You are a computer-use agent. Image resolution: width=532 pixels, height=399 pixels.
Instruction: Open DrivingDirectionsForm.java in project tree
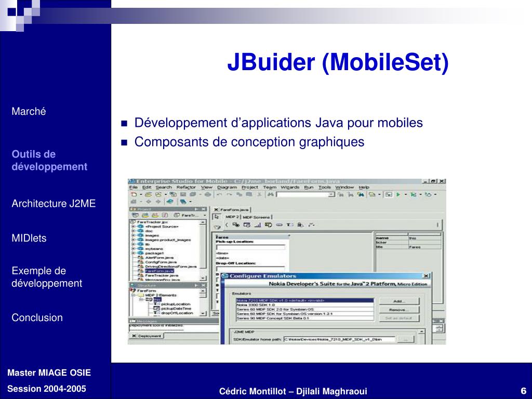pos(170,267)
